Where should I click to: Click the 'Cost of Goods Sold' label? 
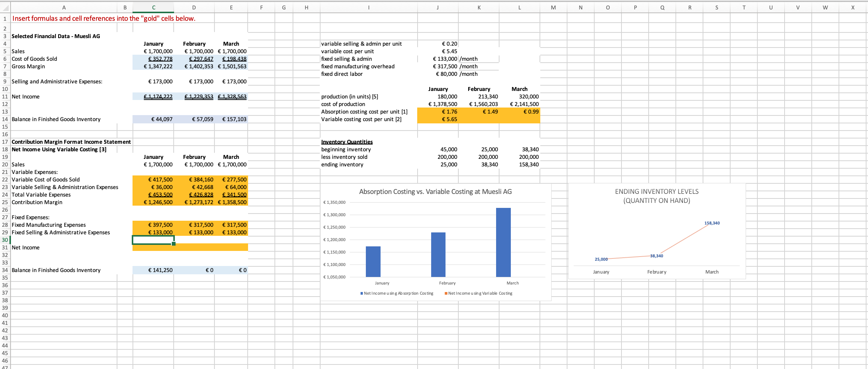click(34, 59)
